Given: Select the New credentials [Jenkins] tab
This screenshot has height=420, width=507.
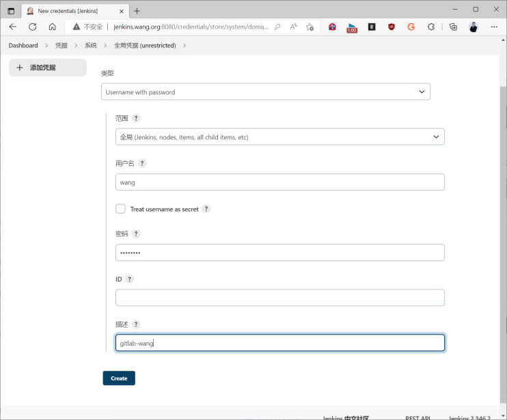Looking at the screenshot, I should (75, 11).
